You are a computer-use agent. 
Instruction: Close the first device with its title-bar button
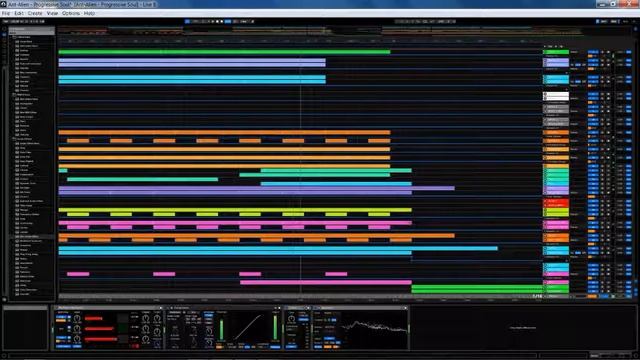(161, 308)
